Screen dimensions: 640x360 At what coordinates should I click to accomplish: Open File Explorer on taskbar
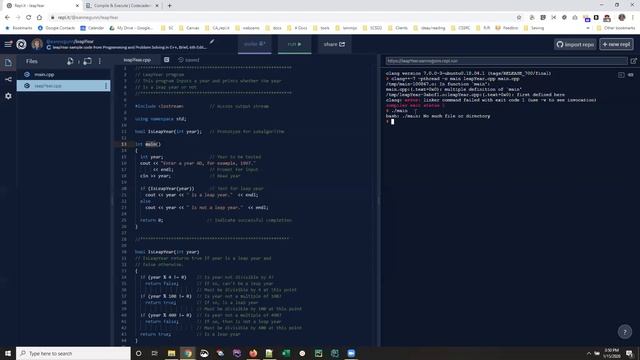pyautogui.click(x=171, y=353)
